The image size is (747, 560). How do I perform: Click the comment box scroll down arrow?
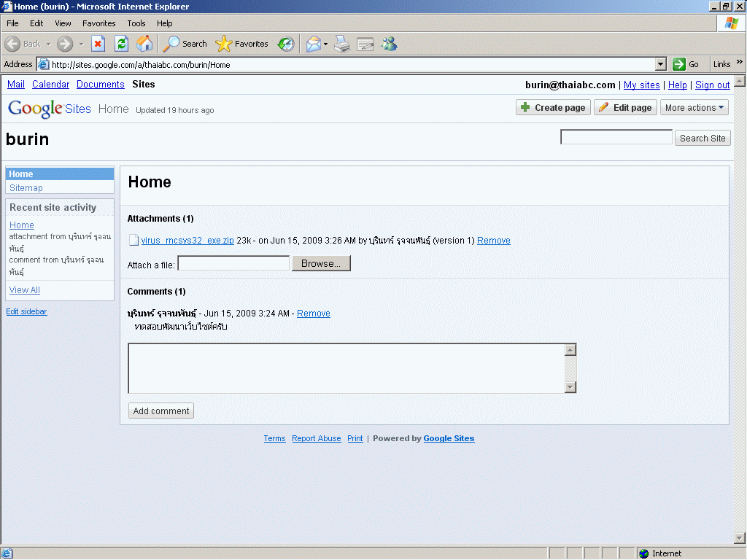point(570,387)
